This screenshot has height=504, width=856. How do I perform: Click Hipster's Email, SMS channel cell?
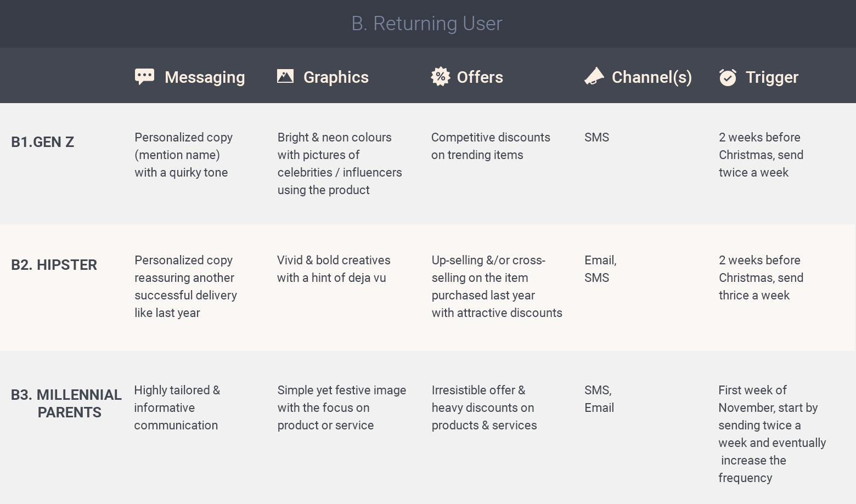tap(600, 269)
